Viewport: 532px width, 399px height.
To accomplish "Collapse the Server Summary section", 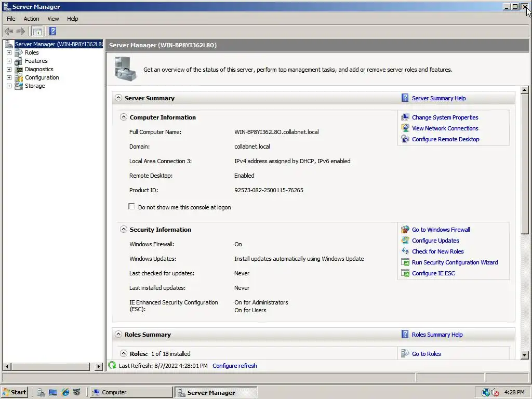I will click(118, 98).
